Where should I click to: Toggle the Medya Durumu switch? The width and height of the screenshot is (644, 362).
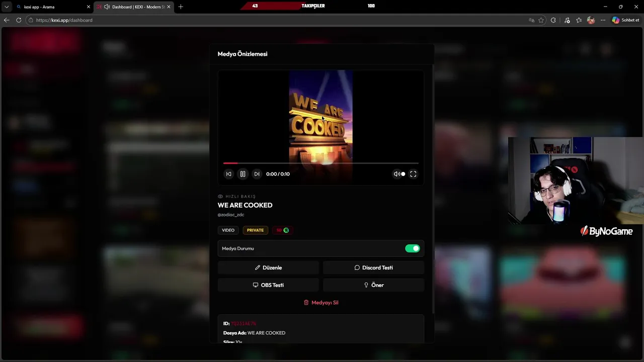click(412, 248)
